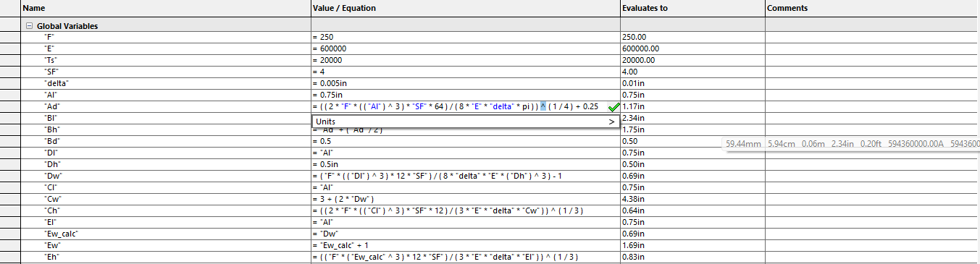Edit the Eh equation cell
This screenshot has width=980, height=264.
coord(466,257)
